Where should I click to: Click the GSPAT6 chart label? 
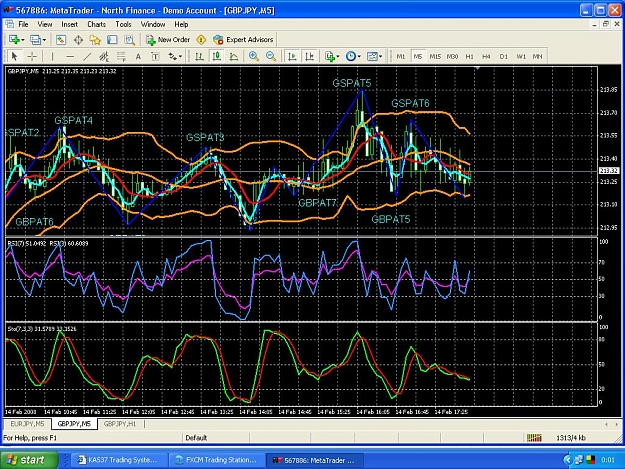click(410, 104)
